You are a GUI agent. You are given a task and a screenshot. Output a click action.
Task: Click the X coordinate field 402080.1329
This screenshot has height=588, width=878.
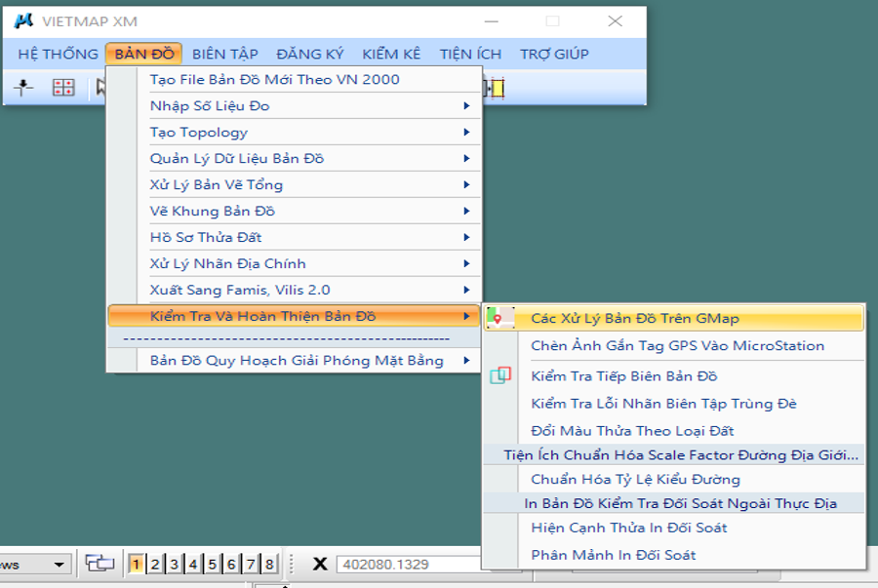tap(409, 564)
